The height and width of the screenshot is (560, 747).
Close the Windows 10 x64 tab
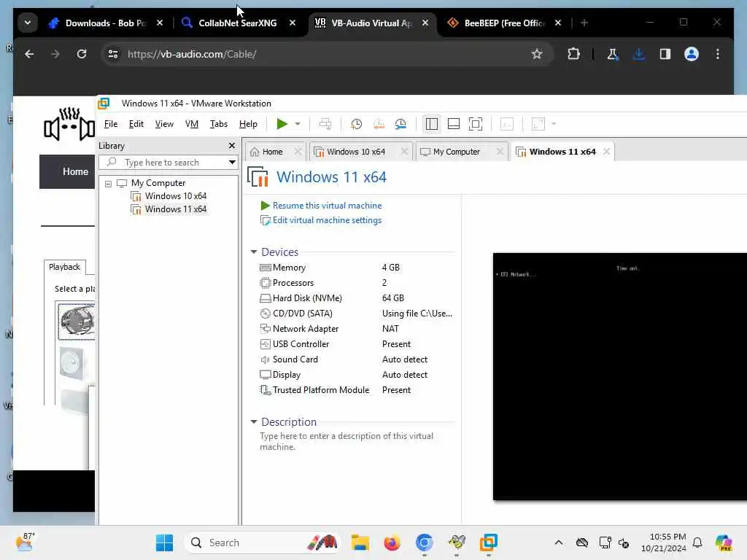point(404,152)
